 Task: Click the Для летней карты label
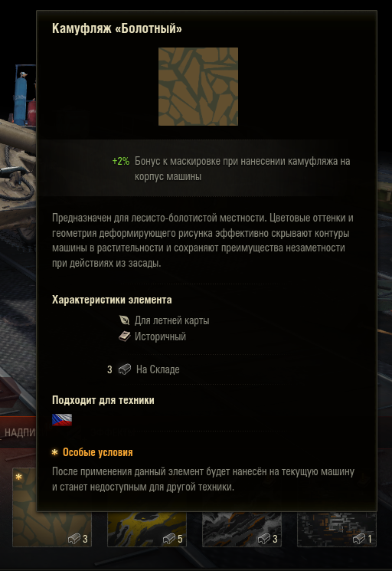click(171, 320)
